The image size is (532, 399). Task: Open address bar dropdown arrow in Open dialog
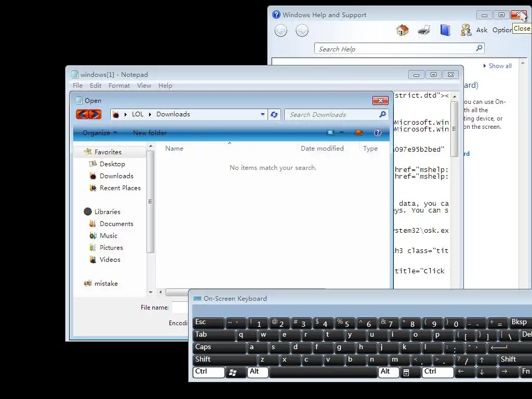click(x=262, y=114)
